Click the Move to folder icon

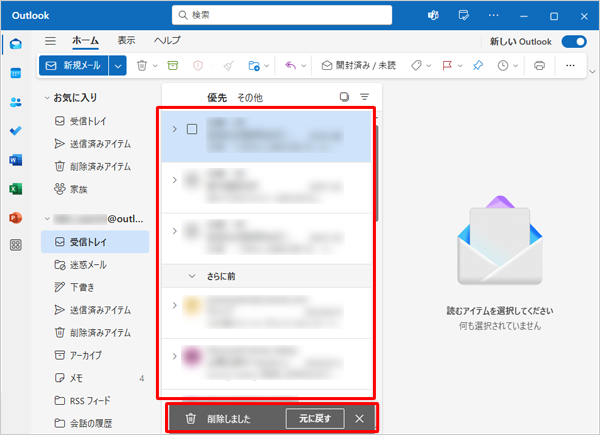[x=254, y=66]
